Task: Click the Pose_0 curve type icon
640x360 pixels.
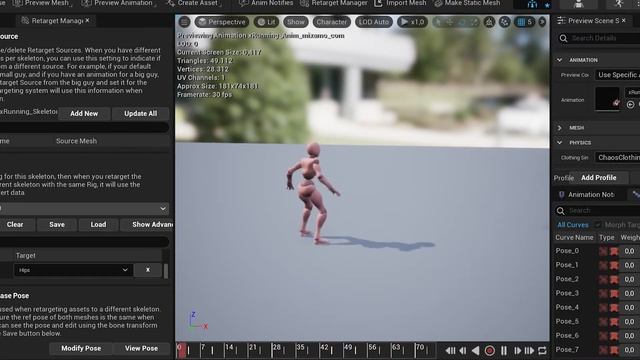Action: point(614,251)
